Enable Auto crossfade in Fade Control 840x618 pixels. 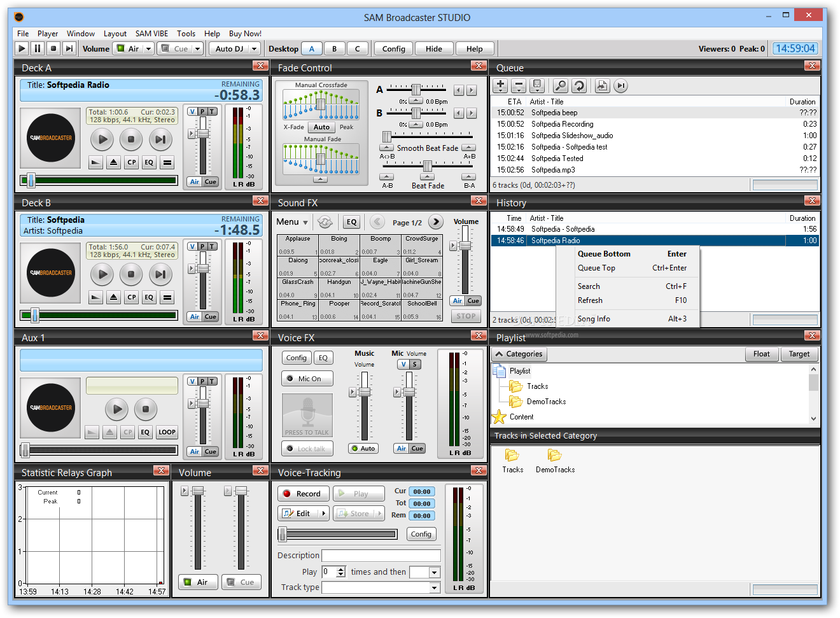tap(321, 127)
